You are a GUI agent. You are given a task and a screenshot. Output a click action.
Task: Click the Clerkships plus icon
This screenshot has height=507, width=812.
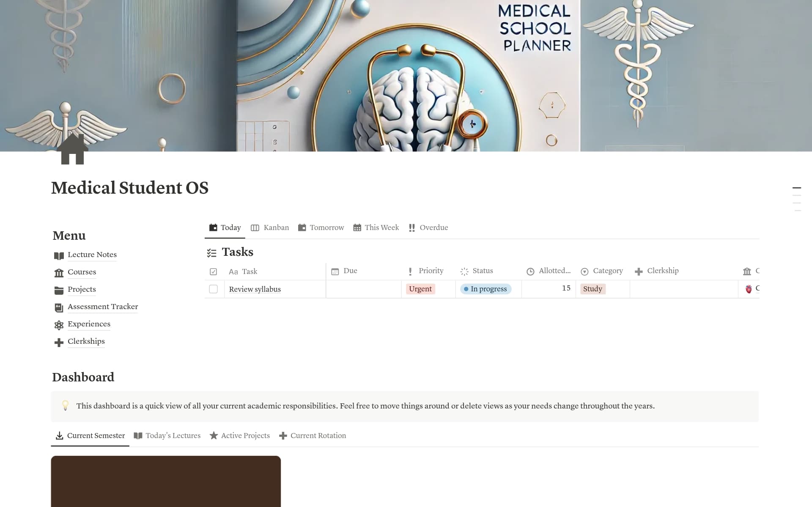pos(59,342)
